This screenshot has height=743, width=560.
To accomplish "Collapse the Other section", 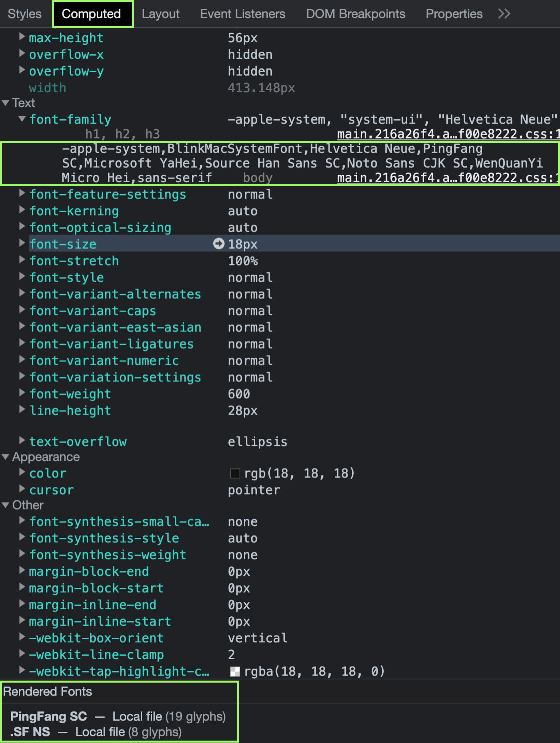I will pyautogui.click(x=6, y=505).
